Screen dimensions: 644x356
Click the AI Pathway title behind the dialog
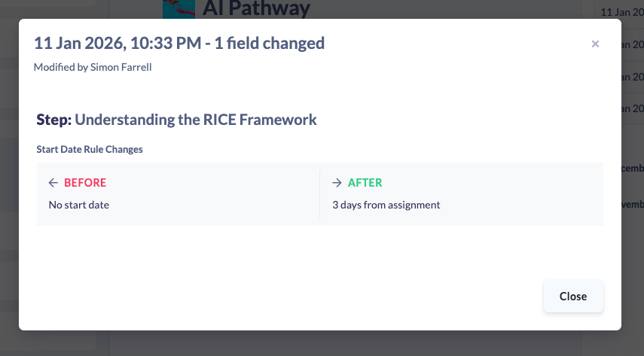click(x=256, y=9)
